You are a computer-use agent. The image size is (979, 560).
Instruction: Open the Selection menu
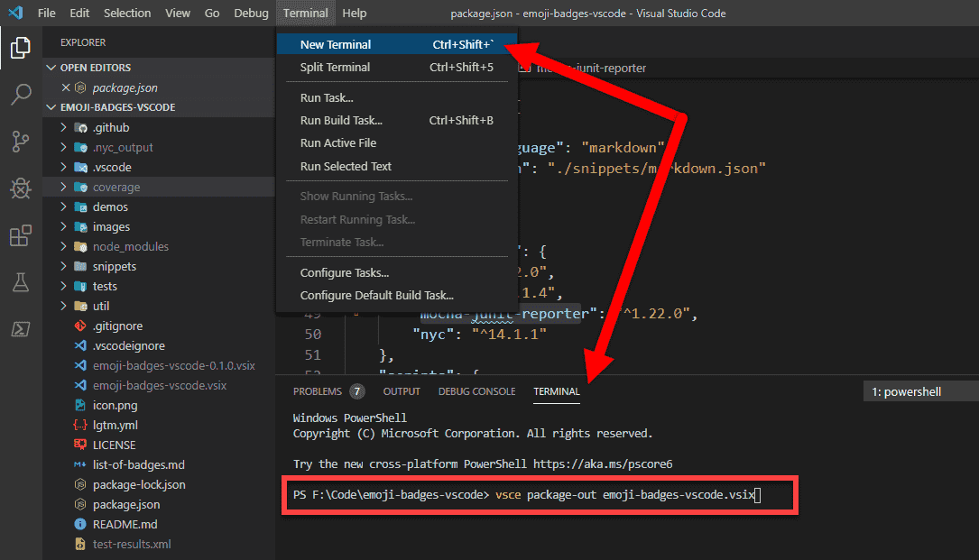127,14
